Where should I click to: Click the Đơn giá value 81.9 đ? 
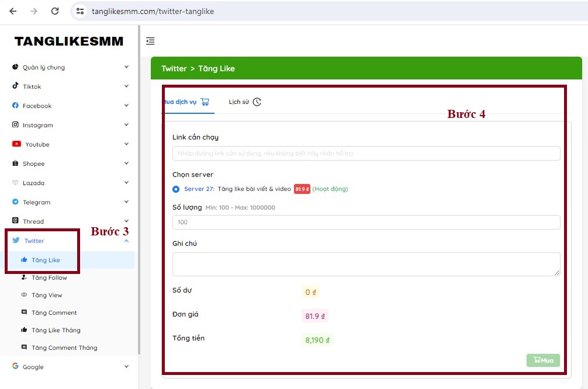pos(314,316)
